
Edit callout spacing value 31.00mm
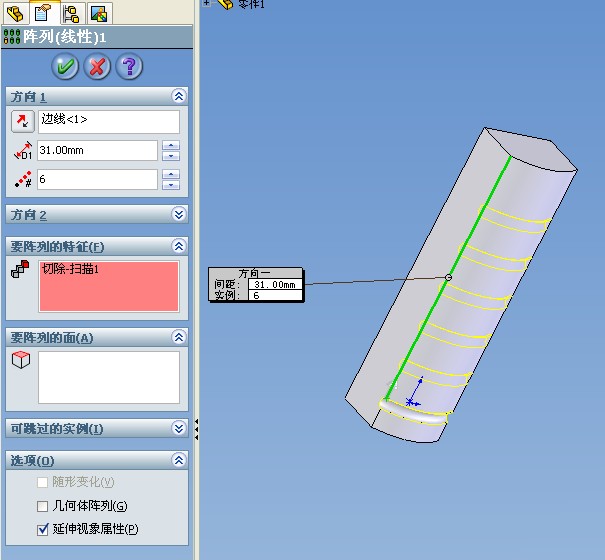[275, 284]
